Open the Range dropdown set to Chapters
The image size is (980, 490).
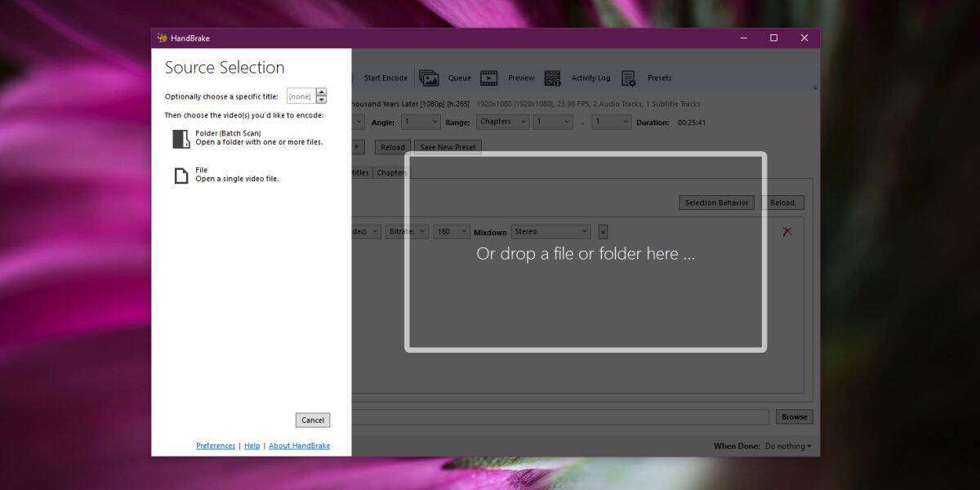(x=501, y=122)
